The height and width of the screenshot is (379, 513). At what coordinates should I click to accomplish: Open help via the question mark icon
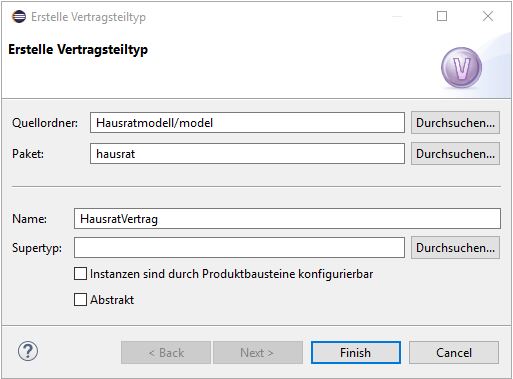pyautogui.click(x=28, y=351)
